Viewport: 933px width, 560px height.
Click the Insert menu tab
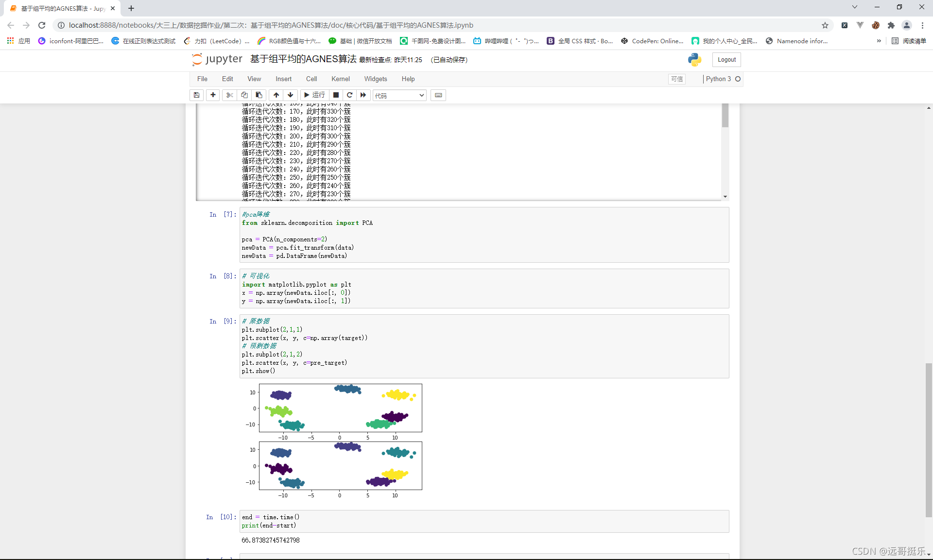(283, 79)
